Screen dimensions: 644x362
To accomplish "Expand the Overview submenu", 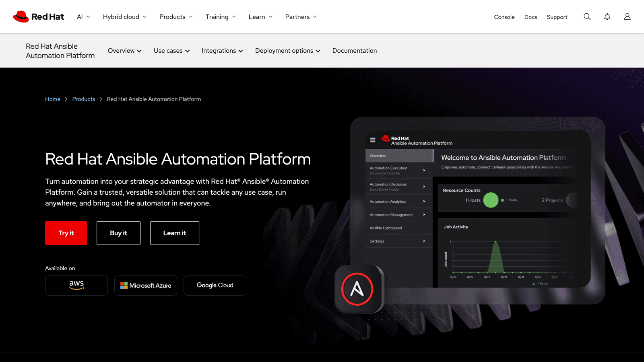I will [125, 51].
